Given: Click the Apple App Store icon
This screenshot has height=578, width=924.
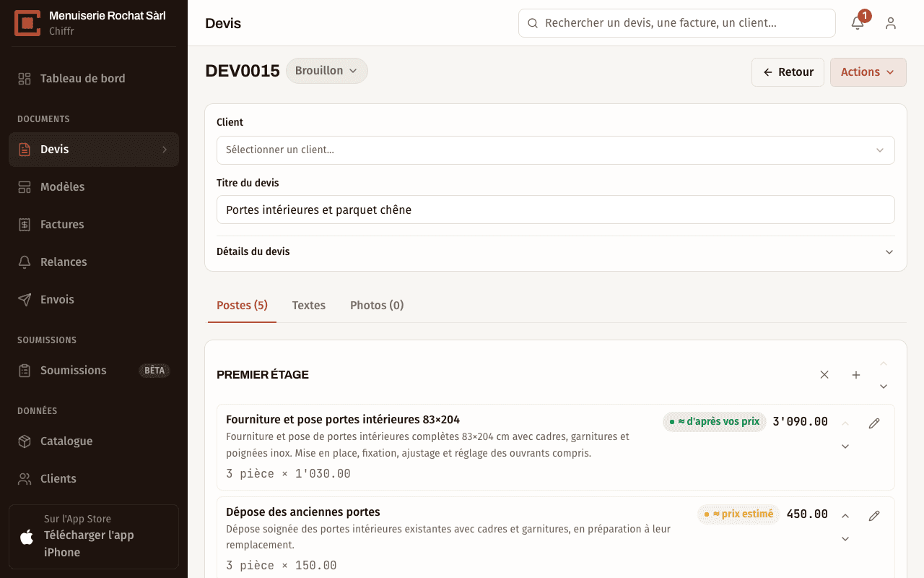Looking at the screenshot, I should 27,537.
